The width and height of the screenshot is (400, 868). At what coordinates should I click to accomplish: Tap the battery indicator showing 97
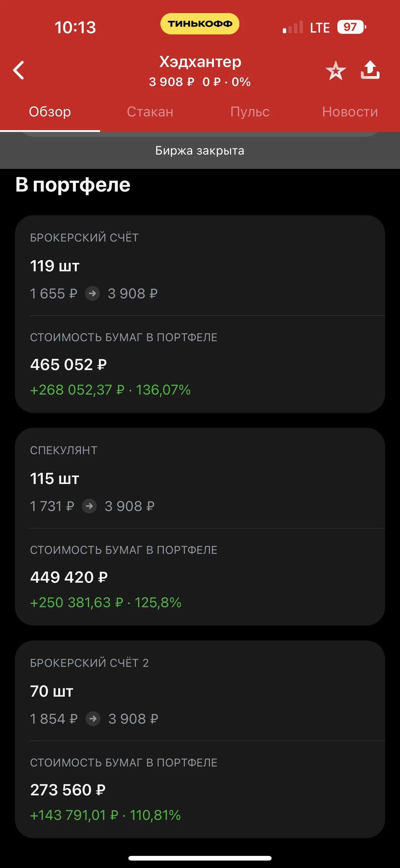click(352, 27)
